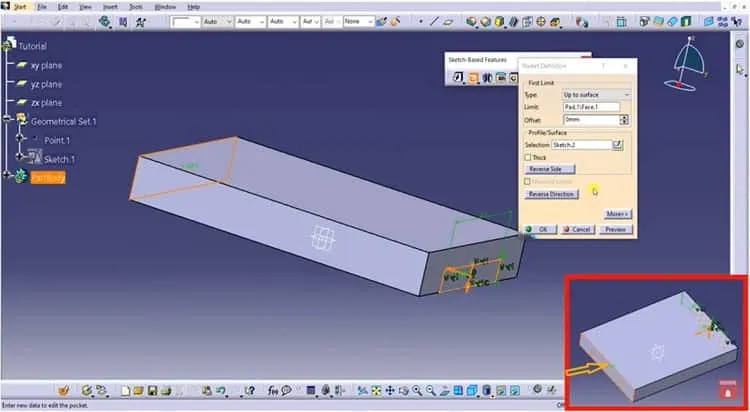Screen dimensions: 750x412
Task: Click the Open folder icon
Action: 139,391
